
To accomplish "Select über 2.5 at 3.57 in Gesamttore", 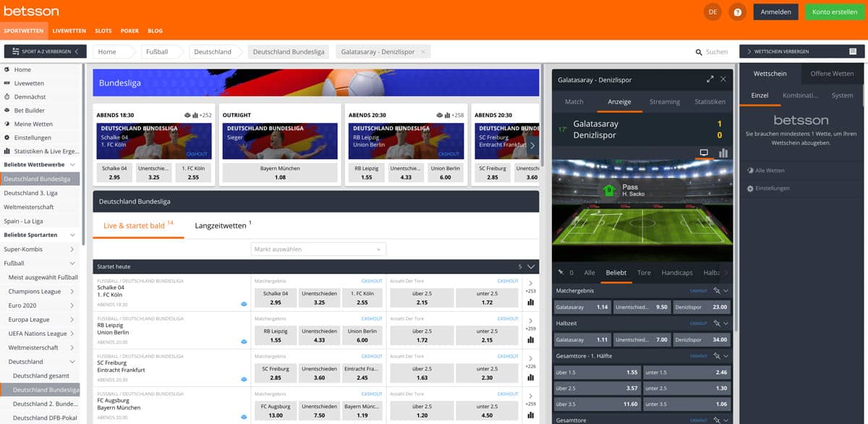I will (x=597, y=389).
